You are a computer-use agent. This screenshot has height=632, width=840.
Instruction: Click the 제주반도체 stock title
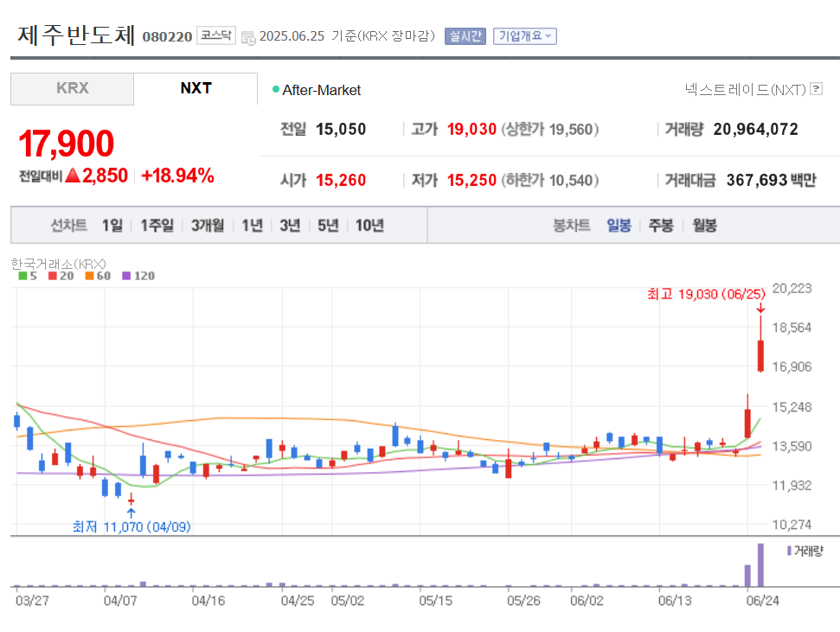(76, 35)
